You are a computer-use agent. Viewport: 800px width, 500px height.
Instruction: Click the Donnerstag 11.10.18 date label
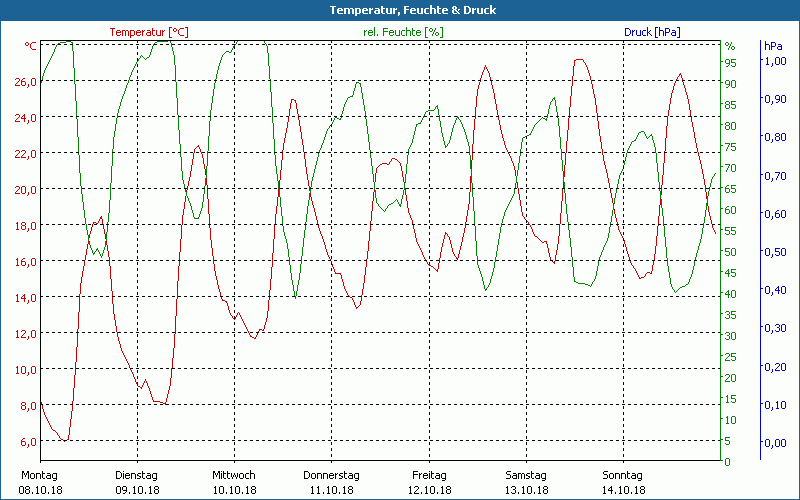click(x=331, y=482)
